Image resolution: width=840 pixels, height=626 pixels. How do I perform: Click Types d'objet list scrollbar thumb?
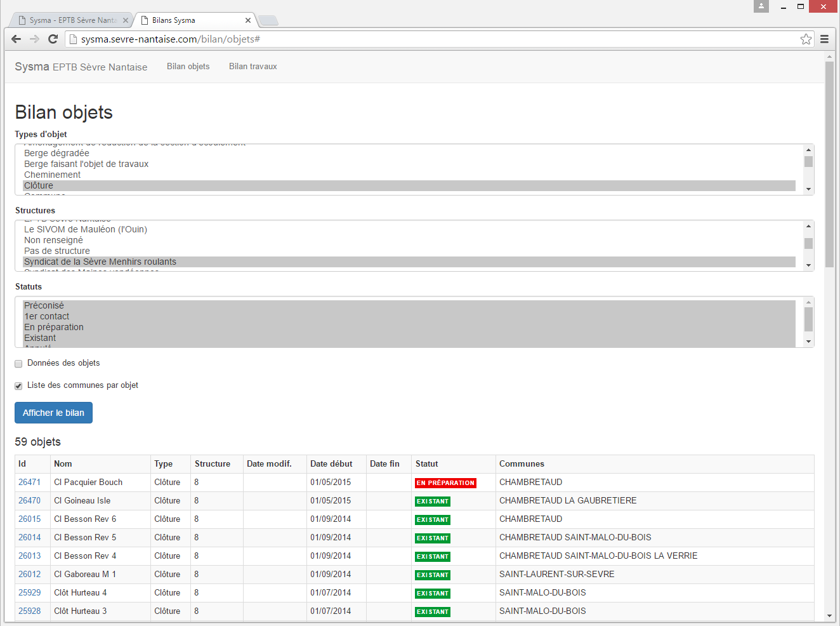pyautogui.click(x=808, y=161)
